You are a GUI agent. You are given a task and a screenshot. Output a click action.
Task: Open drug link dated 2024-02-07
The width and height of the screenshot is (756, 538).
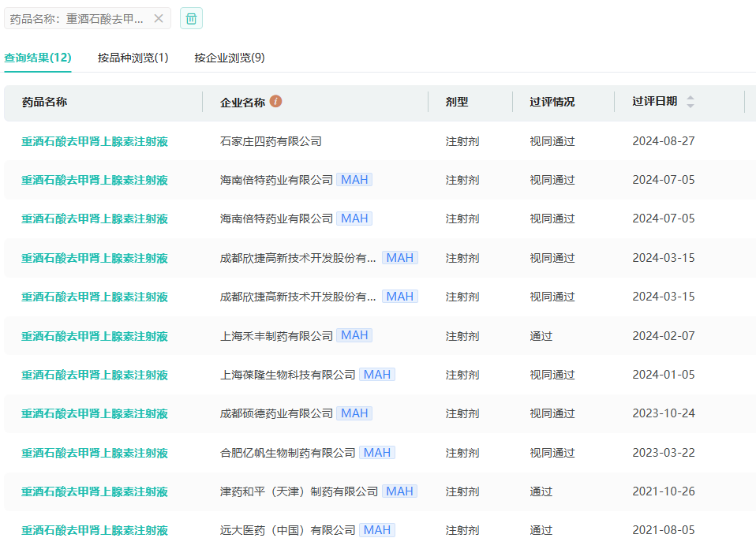click(x=95, y=336)
